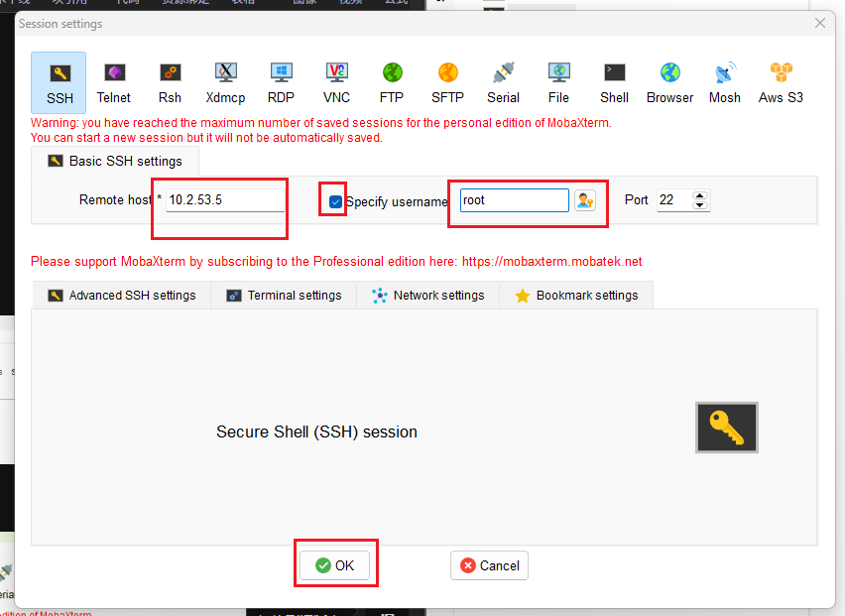The width and height of the screenshot is (845, 616).
Task: Open the Bookmark settings tab
Action: [x=576, y=296]
